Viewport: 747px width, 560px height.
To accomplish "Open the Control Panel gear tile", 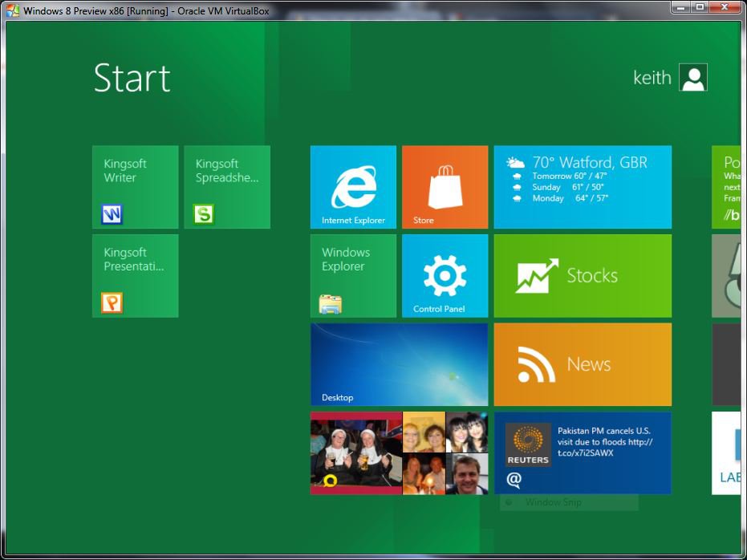I will click(445, 276).
